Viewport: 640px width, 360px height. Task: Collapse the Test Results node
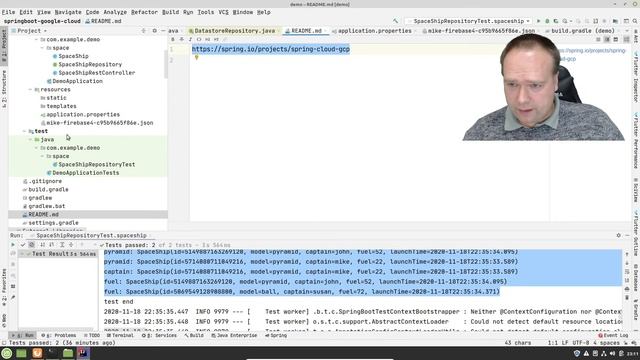coord(23,254)
